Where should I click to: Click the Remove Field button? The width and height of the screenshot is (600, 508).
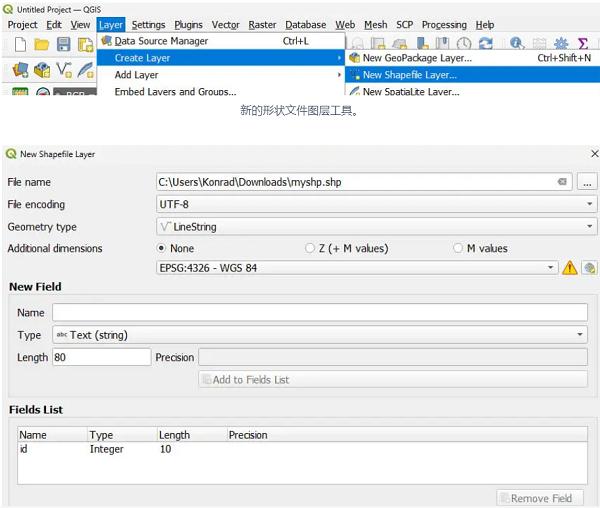540,498
